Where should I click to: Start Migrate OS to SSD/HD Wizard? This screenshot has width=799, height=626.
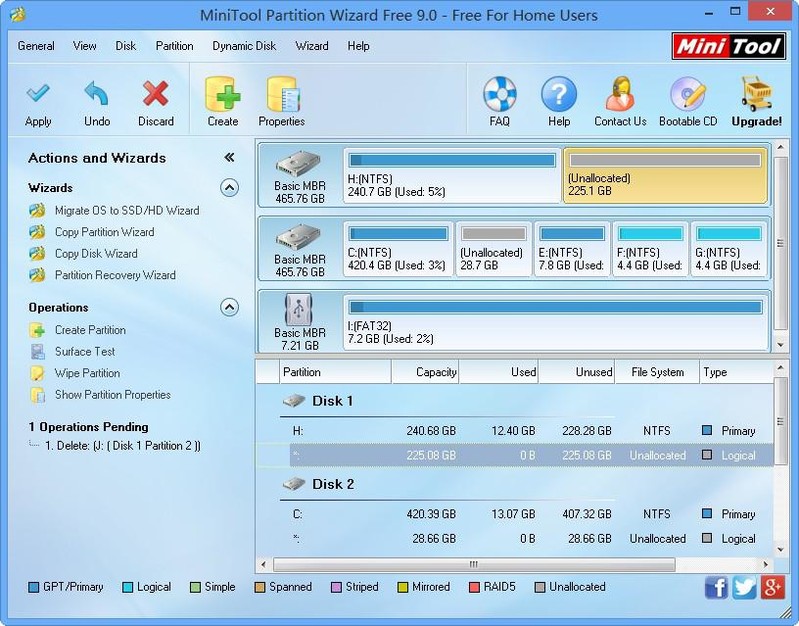coord(127,211)
